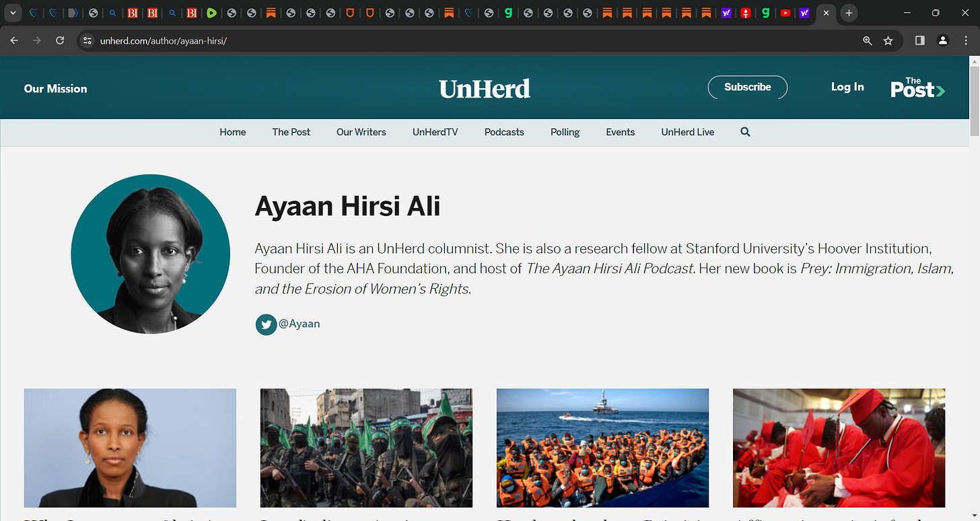The image size is (980, 521).
Task: Open UnHerd Live menu item
Action: coord(687,132)
